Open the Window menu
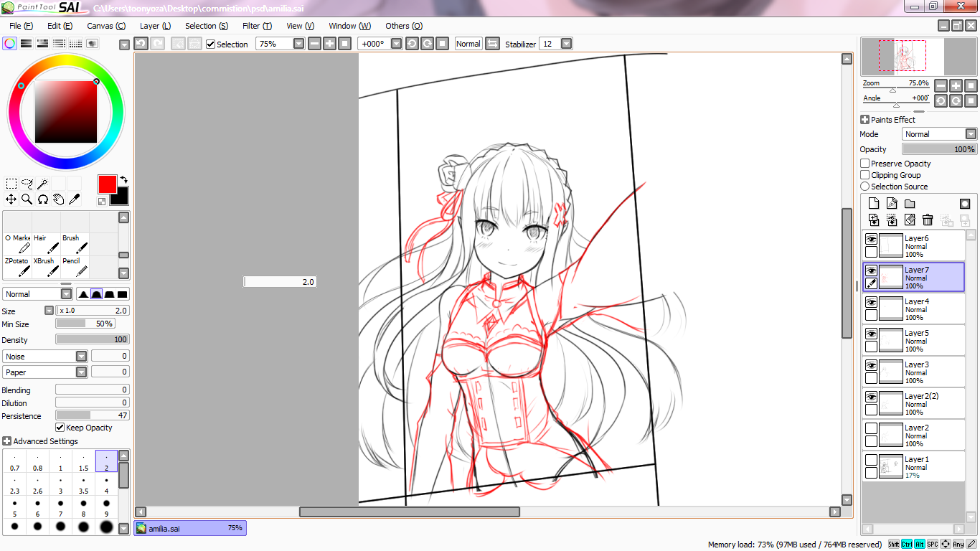 350,26
